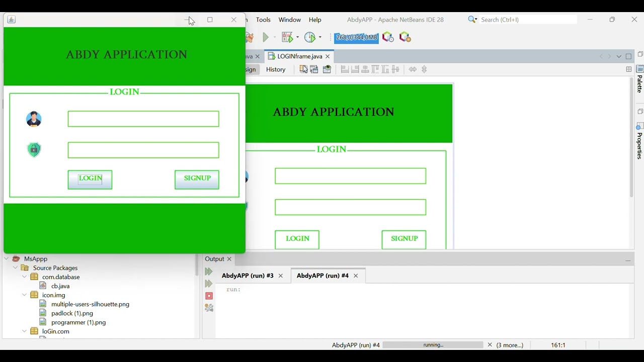
Task: Open the Help menu
Action: [x=315, y=20]
